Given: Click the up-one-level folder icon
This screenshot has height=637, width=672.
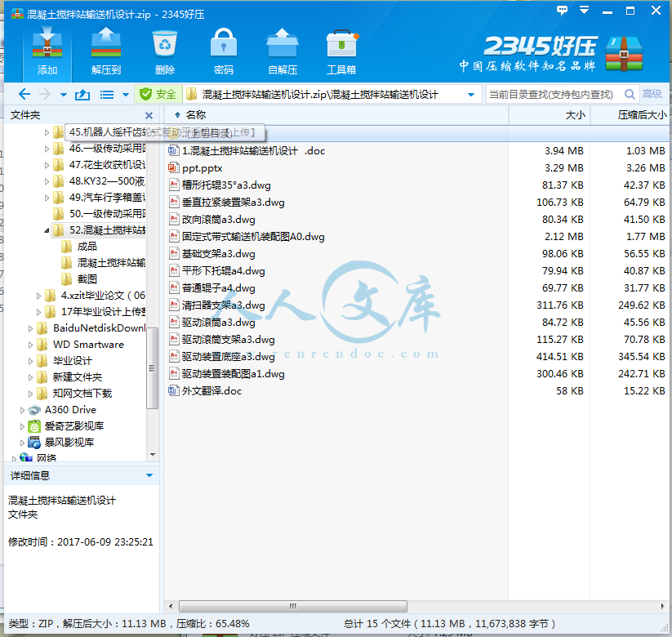Looking at the screenshot, I should pos(82,94).
